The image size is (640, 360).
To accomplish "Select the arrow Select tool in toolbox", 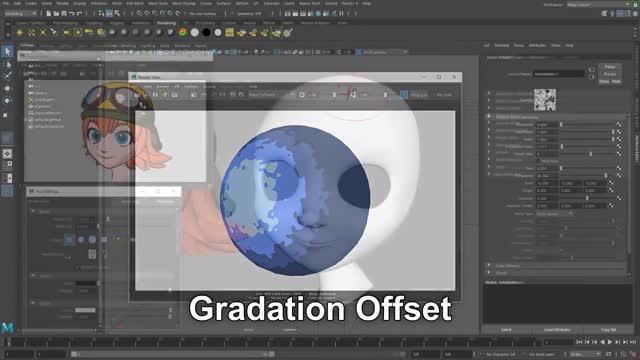I will (7, 51).
